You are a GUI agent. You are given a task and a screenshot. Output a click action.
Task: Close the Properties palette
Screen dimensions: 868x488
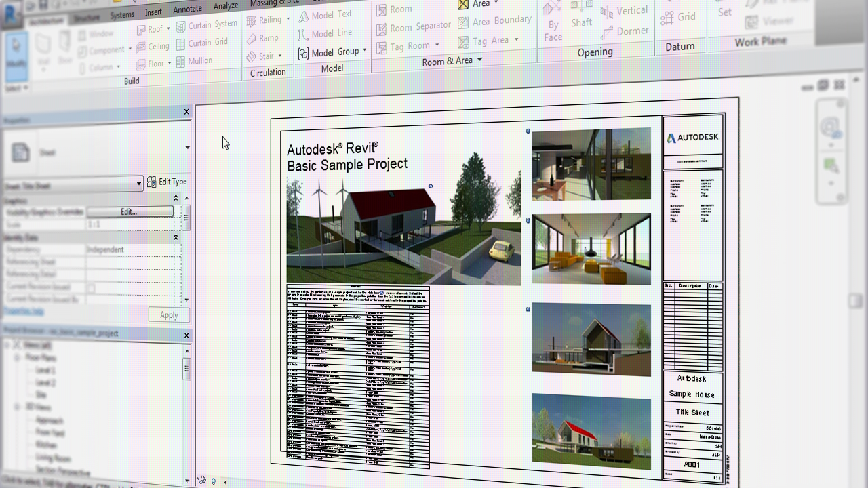point(187,112)
